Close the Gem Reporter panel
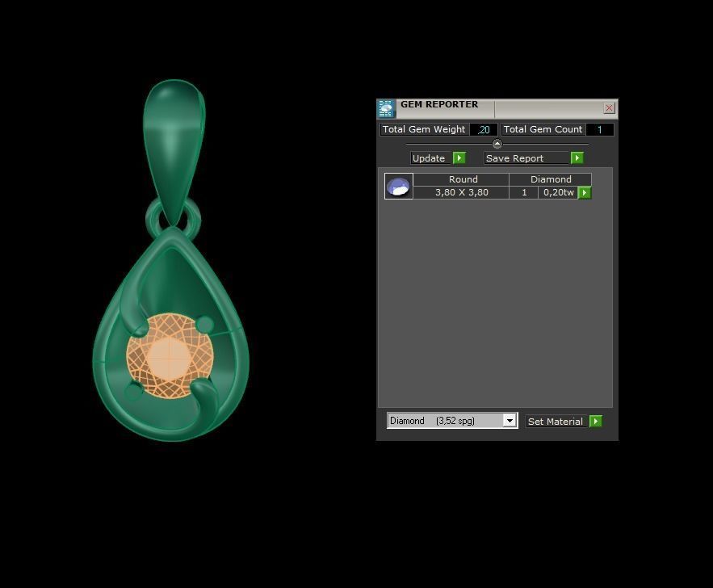Screen dimensions: 713x588 [x=609, y=107]
